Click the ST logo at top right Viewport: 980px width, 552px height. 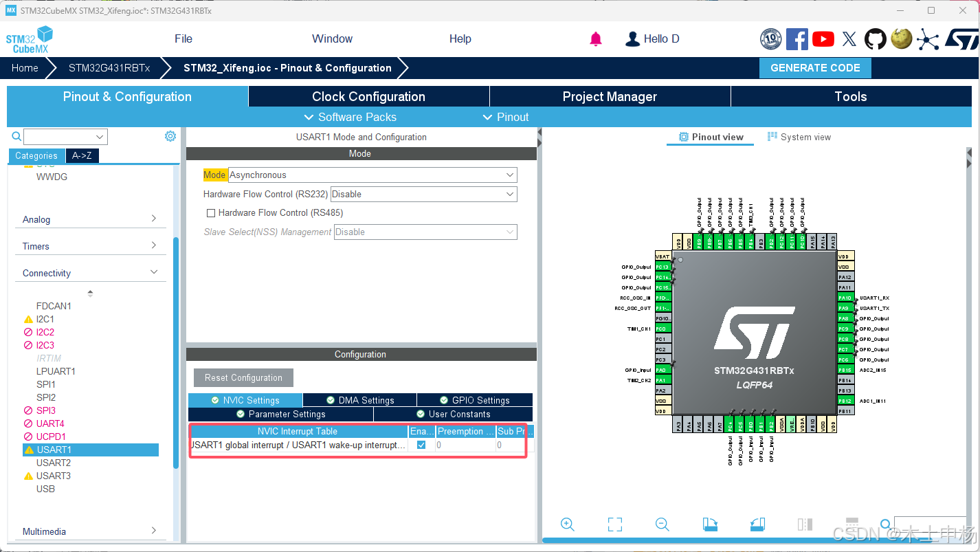pos(961,39)
